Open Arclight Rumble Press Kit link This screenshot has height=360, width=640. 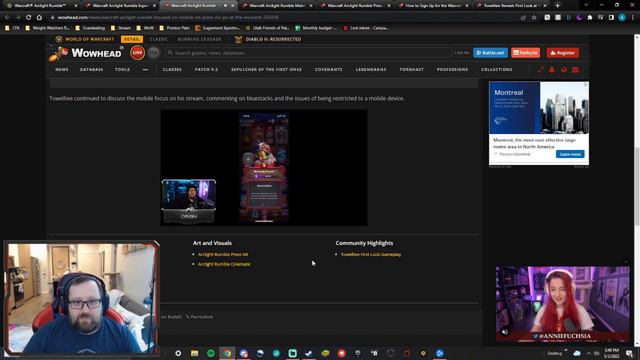[x=223, y=254]
